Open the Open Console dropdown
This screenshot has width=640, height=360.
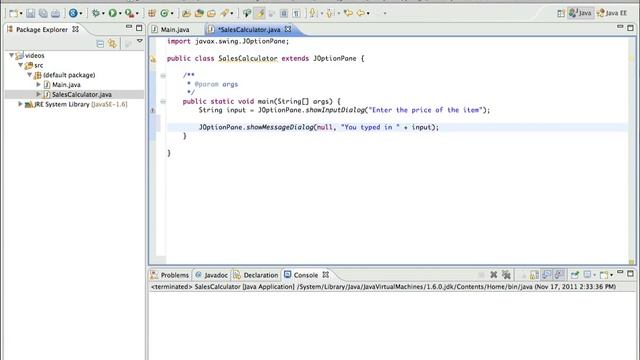(x=611, y=275)
